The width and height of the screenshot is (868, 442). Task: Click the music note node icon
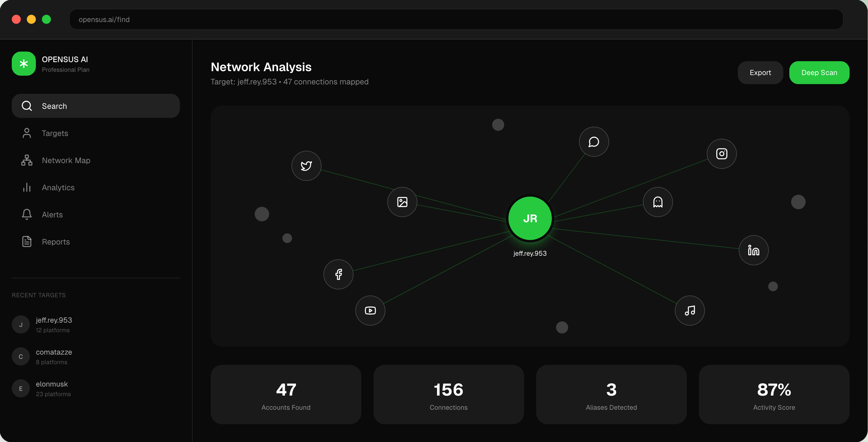(x=689, y=310)
